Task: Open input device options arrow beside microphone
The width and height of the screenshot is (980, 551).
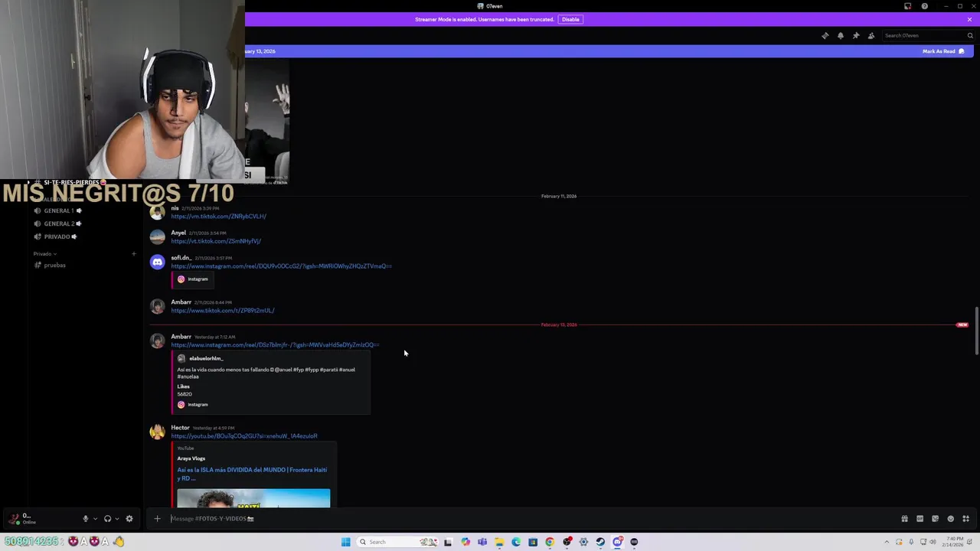Action: point(95,519)
